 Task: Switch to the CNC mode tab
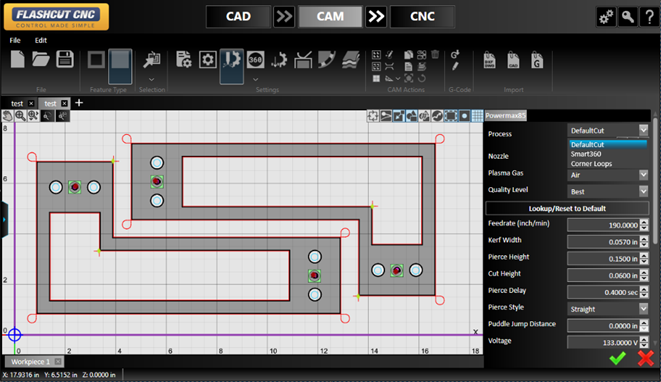point(422,16)
